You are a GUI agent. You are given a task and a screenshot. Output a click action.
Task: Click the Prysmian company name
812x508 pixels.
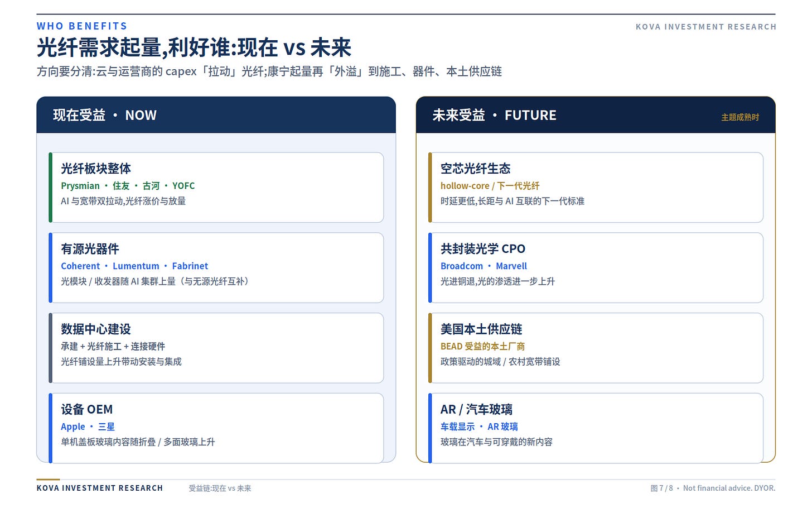[x=80, y=186]
